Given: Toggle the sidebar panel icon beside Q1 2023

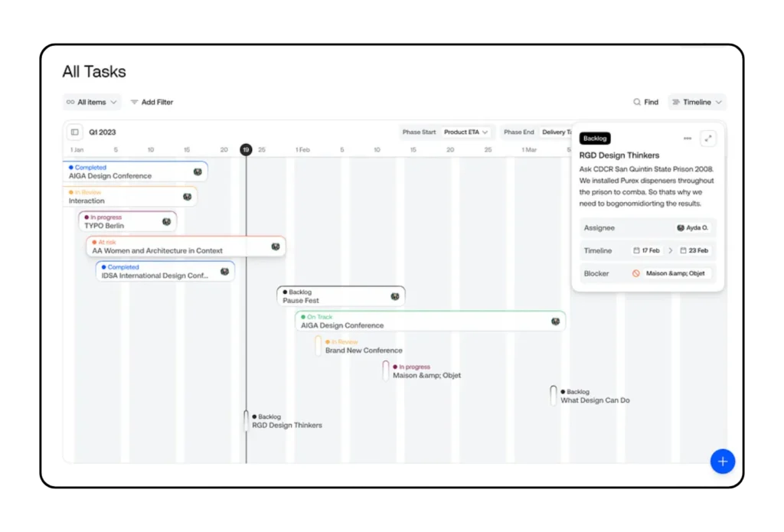Looking at the screenshot, I should (74, 132).
